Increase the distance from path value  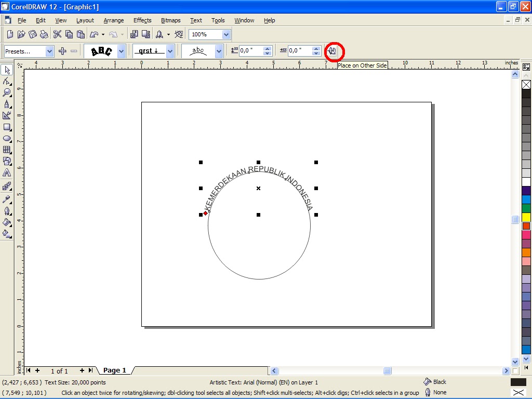(268, 49)
